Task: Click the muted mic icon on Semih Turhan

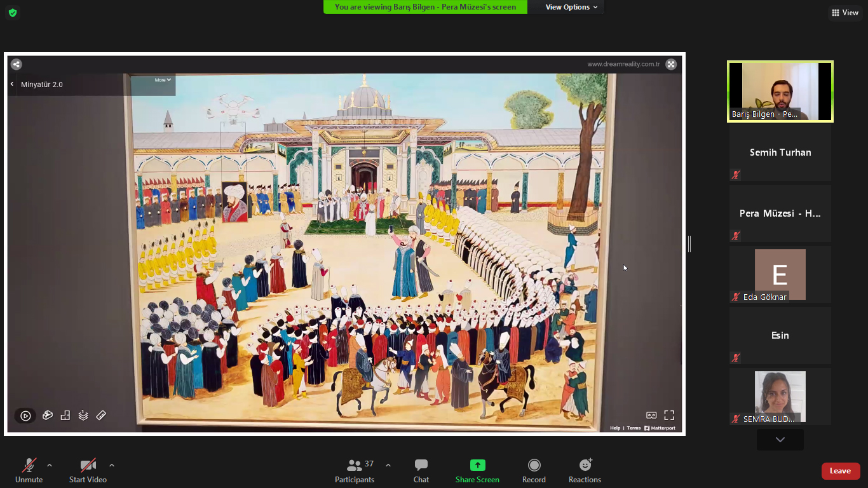Action: 736,175
